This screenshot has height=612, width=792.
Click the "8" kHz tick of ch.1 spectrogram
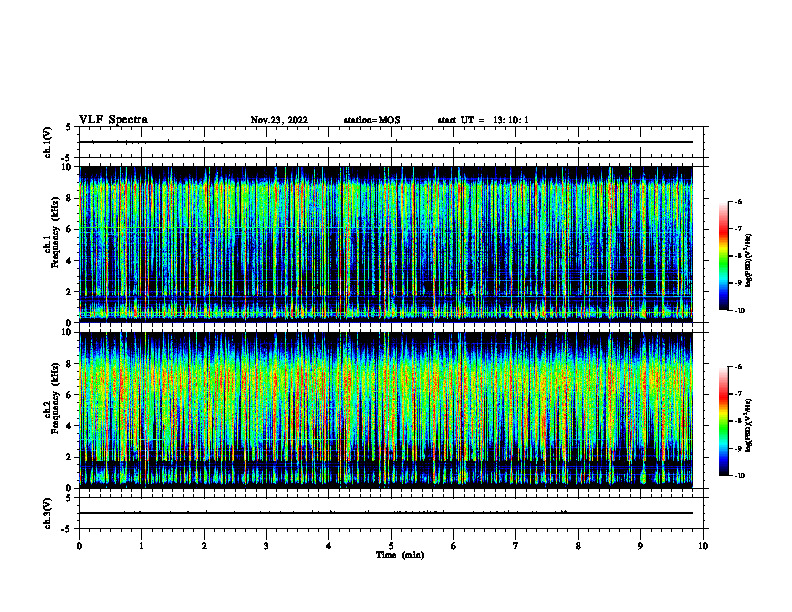pos(70,198)
